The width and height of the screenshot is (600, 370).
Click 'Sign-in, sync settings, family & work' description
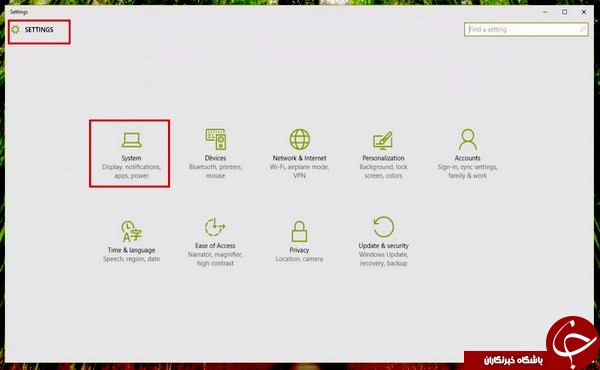tap(468, 171)
